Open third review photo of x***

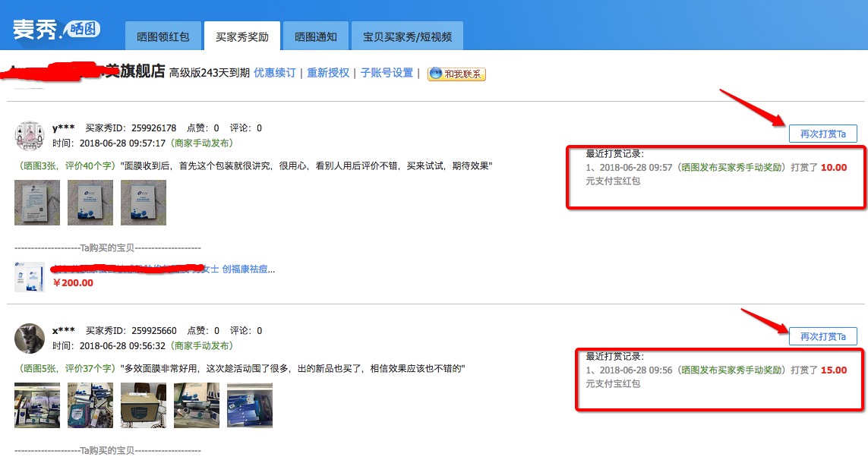coord(144,405)
